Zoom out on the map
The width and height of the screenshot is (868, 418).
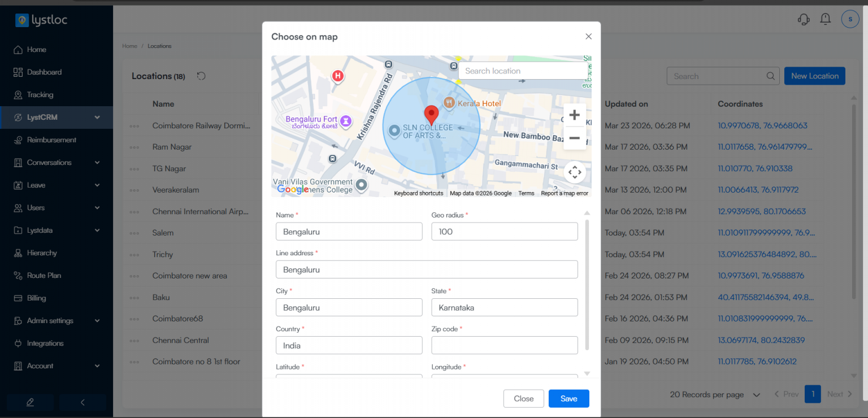pyautogui.click(x=574, y=138)
